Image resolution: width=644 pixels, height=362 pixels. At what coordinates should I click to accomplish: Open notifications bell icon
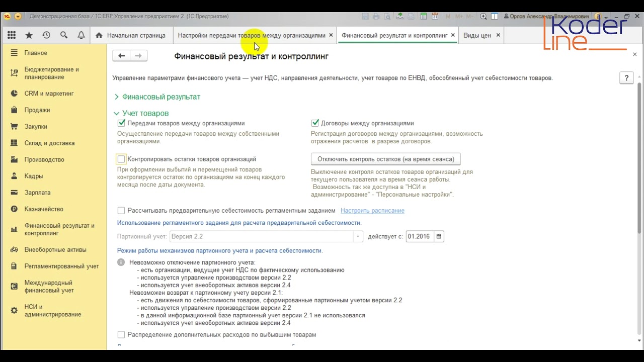tap(81, 35)
